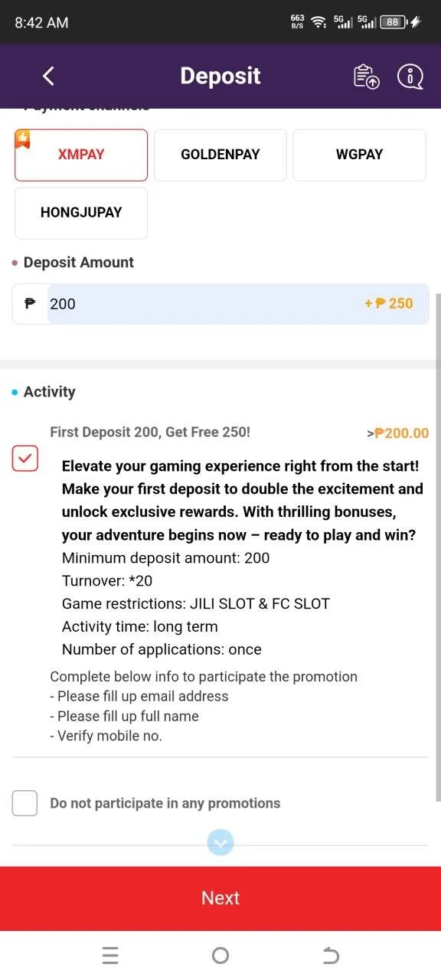Open the info help bubble icon

point(410,76)
